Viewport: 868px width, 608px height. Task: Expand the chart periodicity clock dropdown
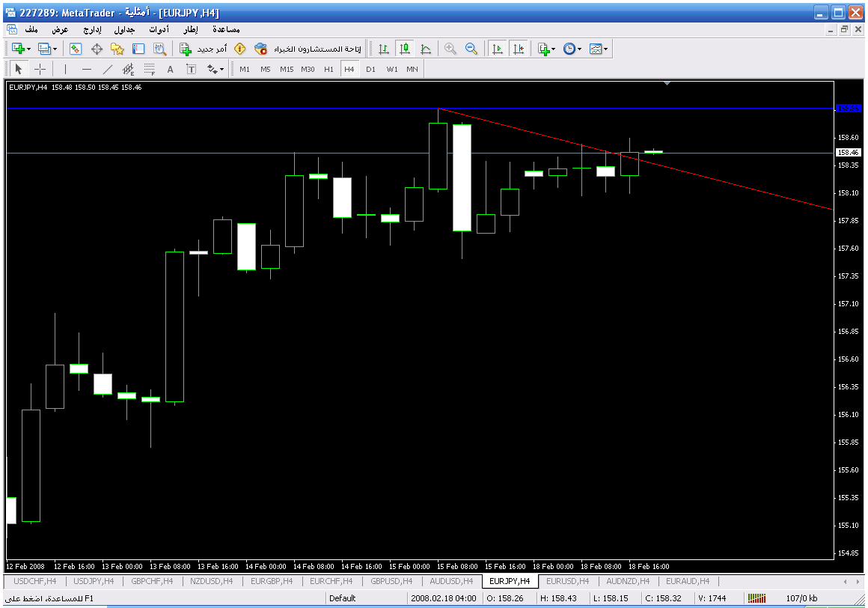click(581, 49)
